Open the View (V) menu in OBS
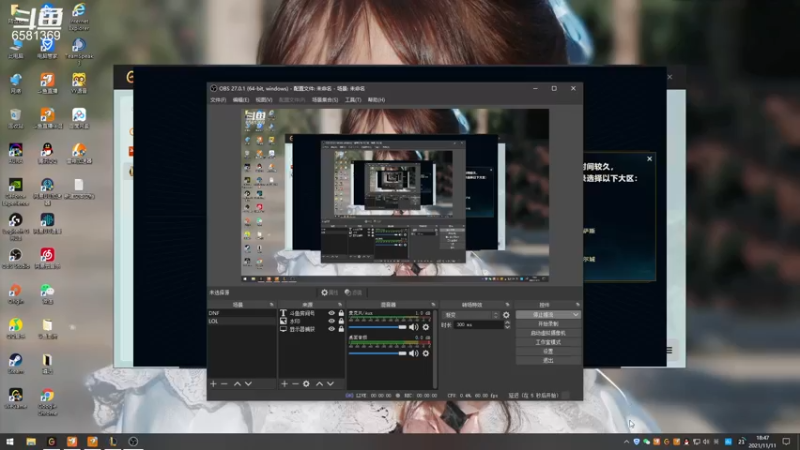The height and width of the screenshot is (450, 800). (264, 100)
